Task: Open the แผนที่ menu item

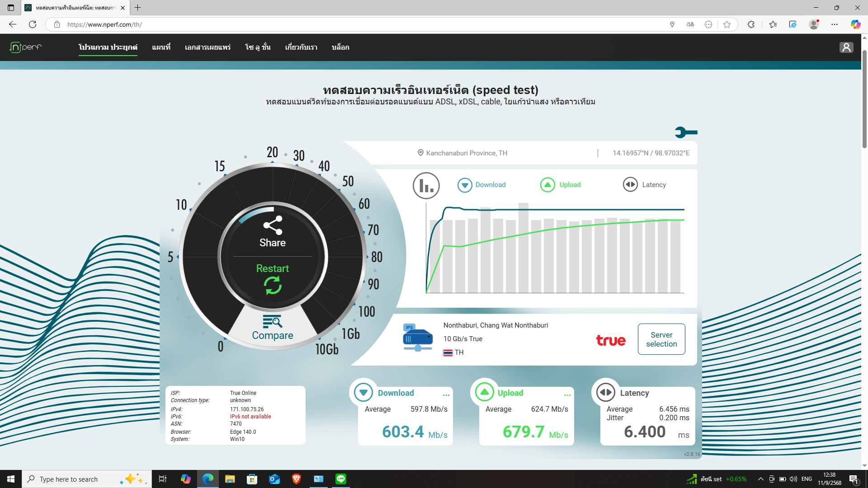Action: 161,47
